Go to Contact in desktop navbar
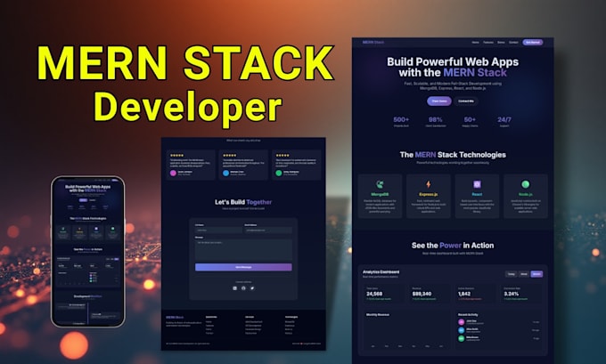 pyautogui.click(x=513, y=43)
